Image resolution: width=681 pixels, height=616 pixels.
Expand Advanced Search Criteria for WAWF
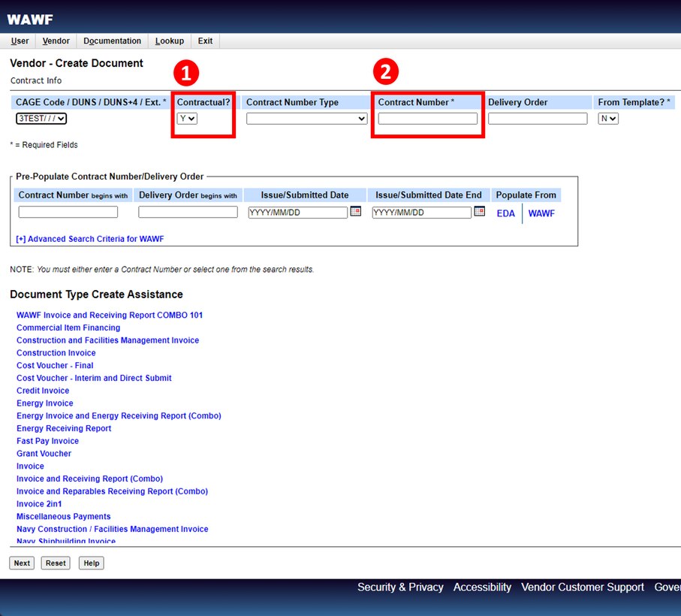[x=89, y=239]
